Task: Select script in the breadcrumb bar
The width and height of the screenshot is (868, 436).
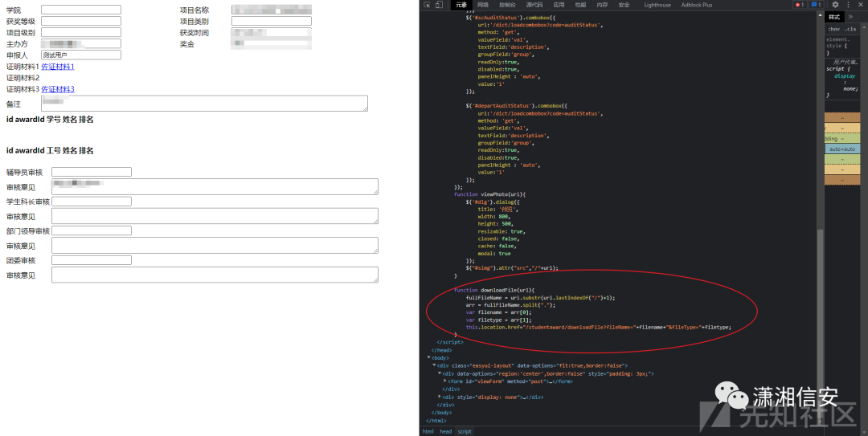Action: click(465, 431)
